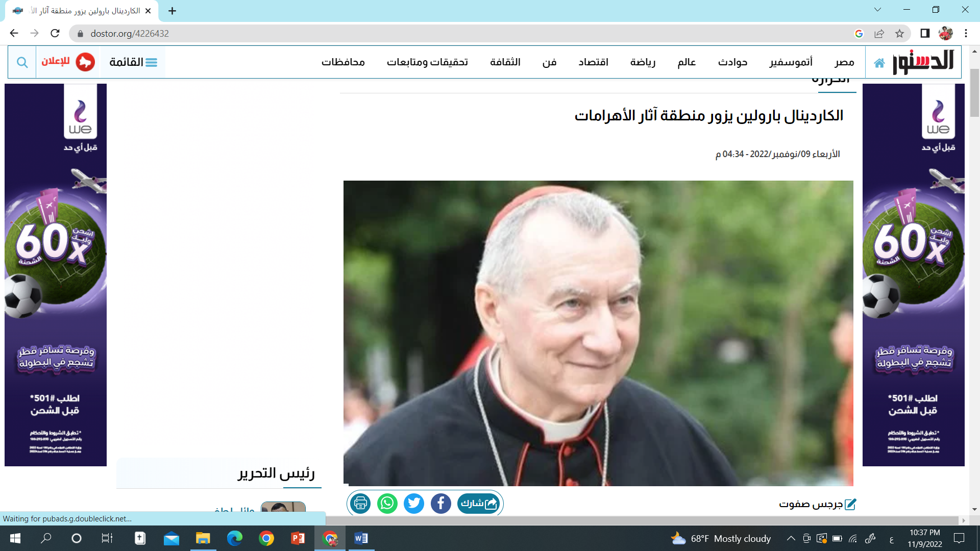Click the browser back arrow

14,33
